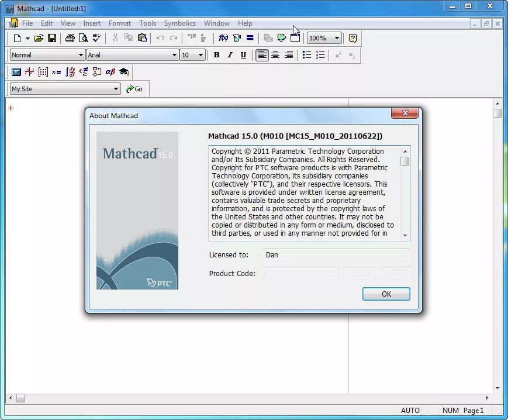Click the worksheet horizontal scrollbar thumb
Image resolution: width=508 pixels, height=420 pixels.
click(x=20, y=398)
